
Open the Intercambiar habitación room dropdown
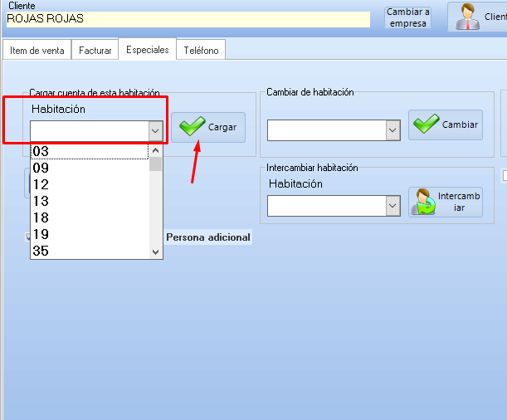click(392, 206)
